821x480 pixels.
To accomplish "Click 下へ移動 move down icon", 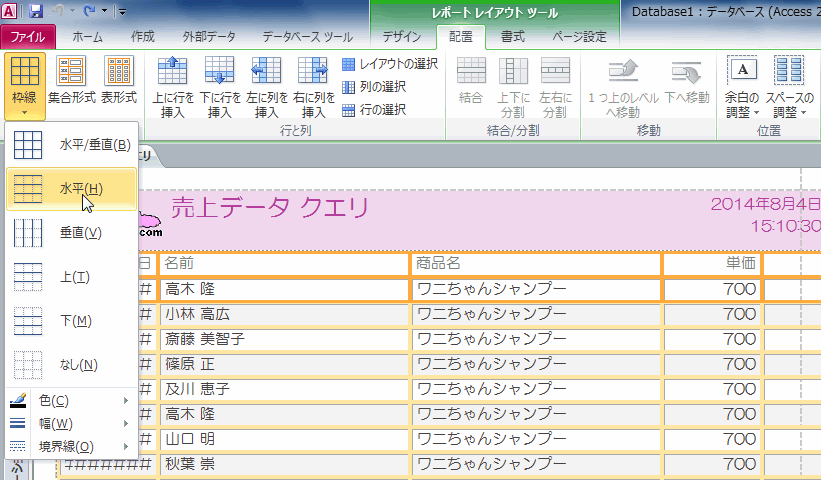I will click(x=686, y=71).
